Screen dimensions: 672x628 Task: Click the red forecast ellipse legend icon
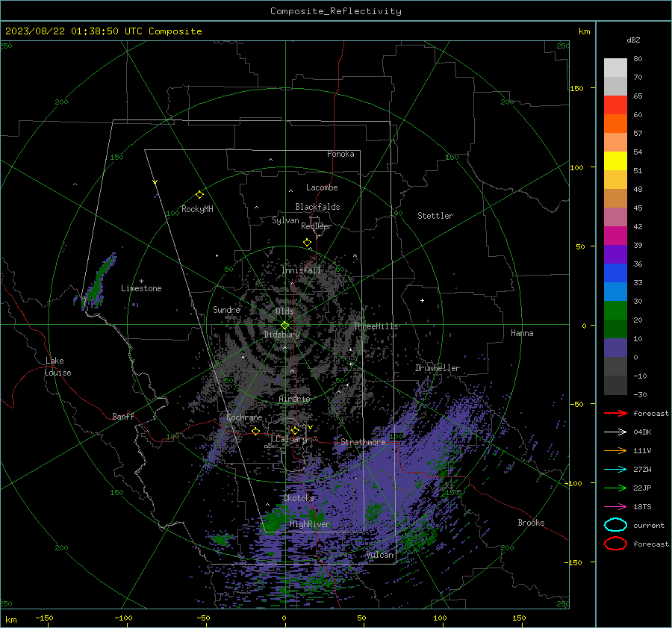click(615, 544)
